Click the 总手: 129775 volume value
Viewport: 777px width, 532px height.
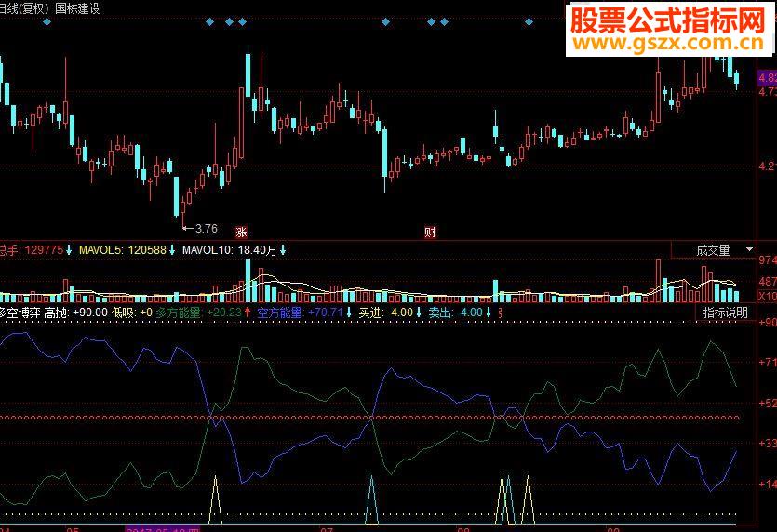click(x=32, y=250)
